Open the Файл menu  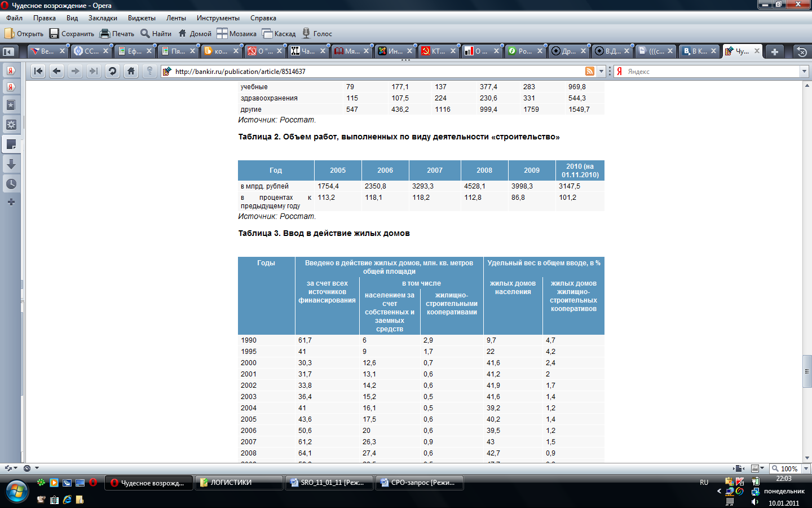pyautogui.click(x=15, y=18)
